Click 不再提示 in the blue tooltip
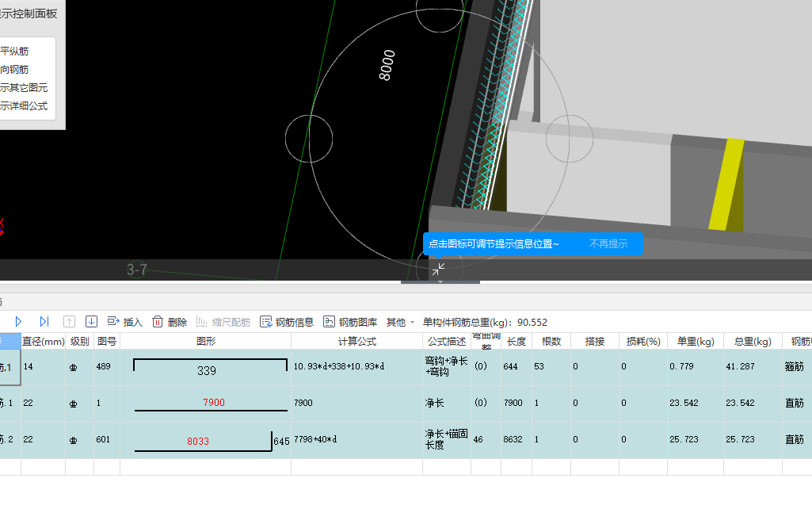 pyautogui.click(x=608, y=243)
